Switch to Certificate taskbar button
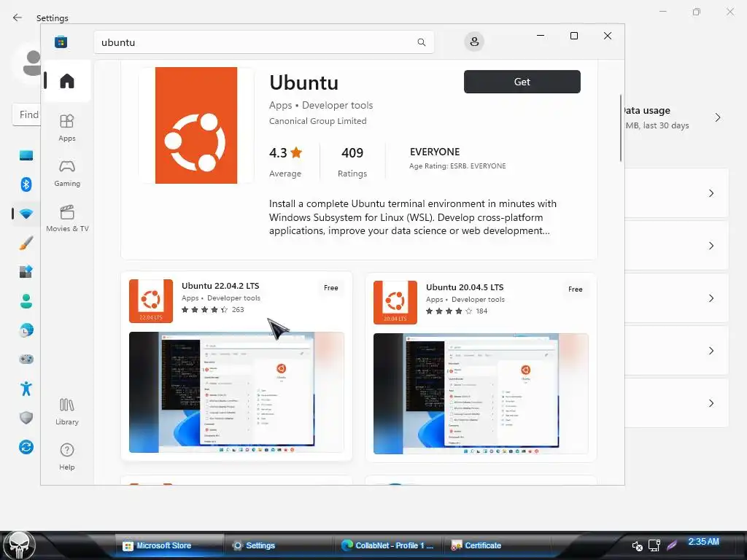 click(497, 545)
